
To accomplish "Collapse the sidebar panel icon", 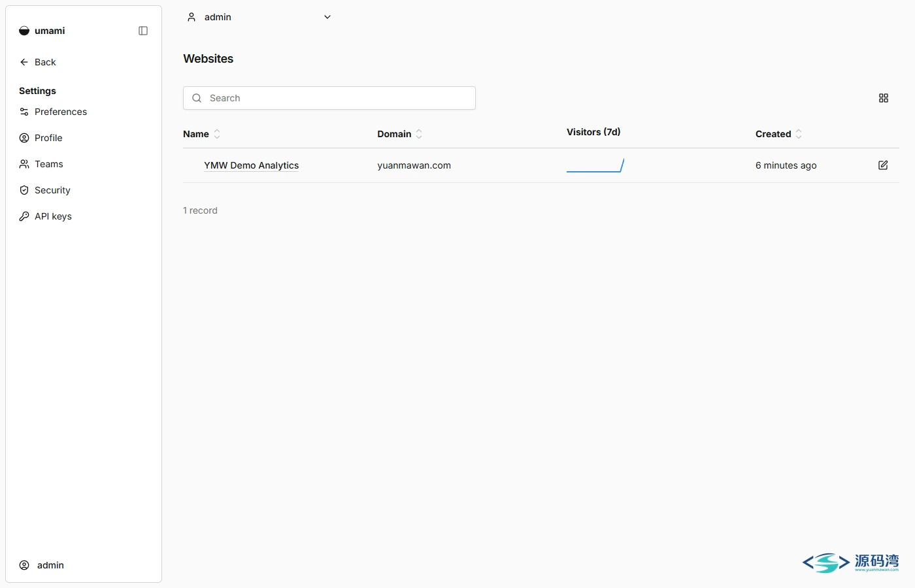I will [143, 31].
